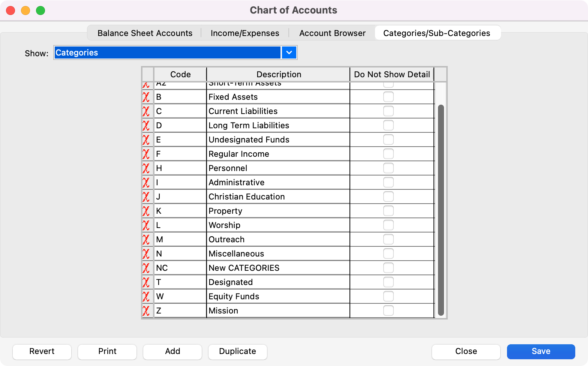Select the Administrative description cell

[x=277, y=183]
